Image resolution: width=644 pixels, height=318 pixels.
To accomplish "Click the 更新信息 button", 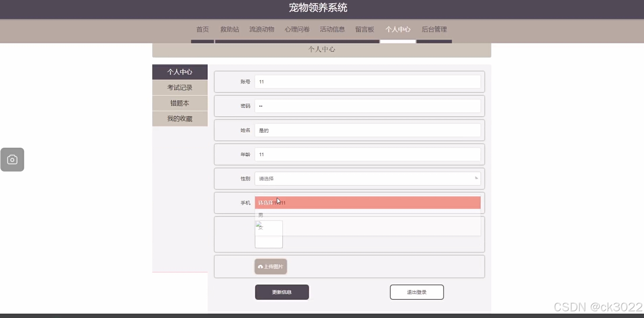I will tap(282, 292).
